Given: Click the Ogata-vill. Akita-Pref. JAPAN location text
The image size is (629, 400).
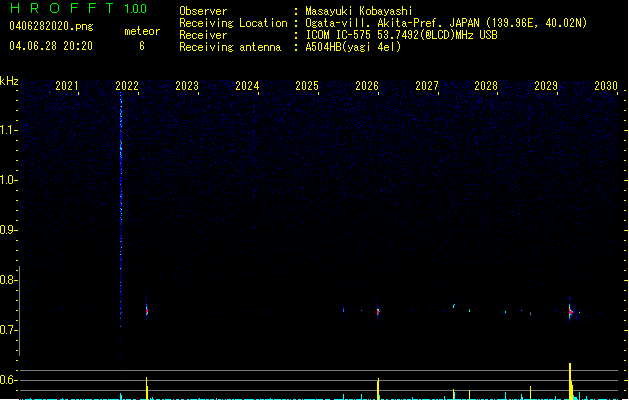Looking at the screenshot, I should pos(446,23).
